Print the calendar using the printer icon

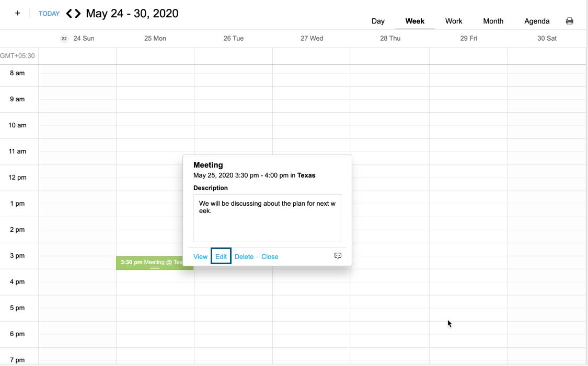pos(570,20)
